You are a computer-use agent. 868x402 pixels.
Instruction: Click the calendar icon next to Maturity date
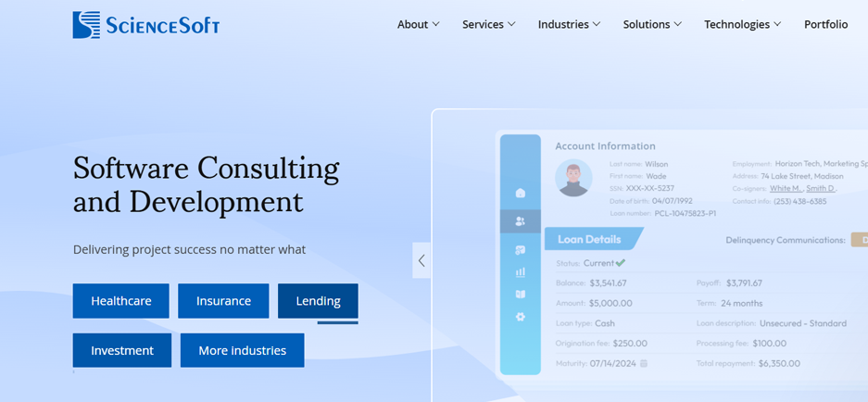coord(644,364)
